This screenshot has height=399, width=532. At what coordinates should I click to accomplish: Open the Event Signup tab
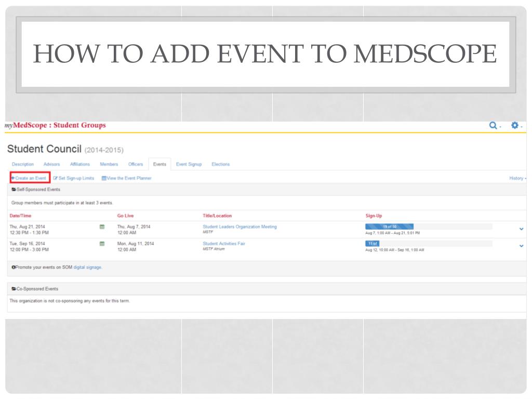189,164
